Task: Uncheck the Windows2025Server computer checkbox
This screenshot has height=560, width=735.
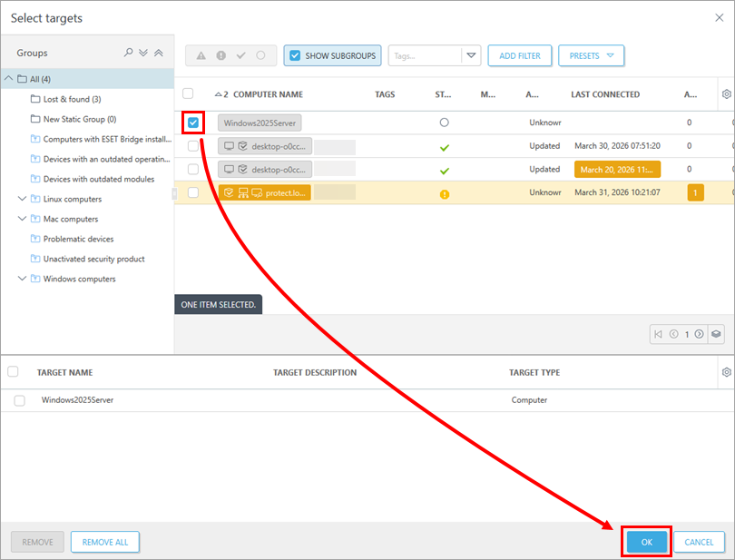Action: [193, 123]
